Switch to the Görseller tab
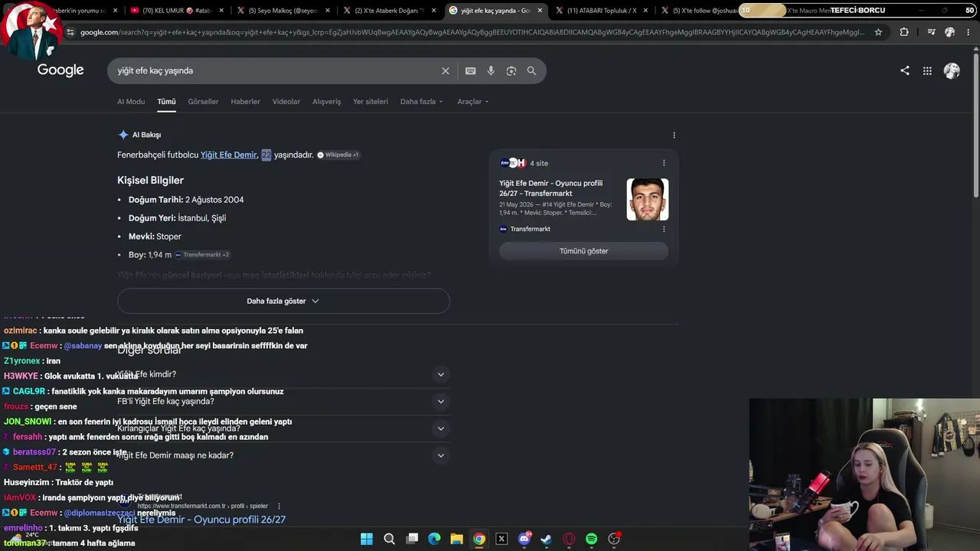Viewport: 980px width, 551px height. click(x=203, y=102)
